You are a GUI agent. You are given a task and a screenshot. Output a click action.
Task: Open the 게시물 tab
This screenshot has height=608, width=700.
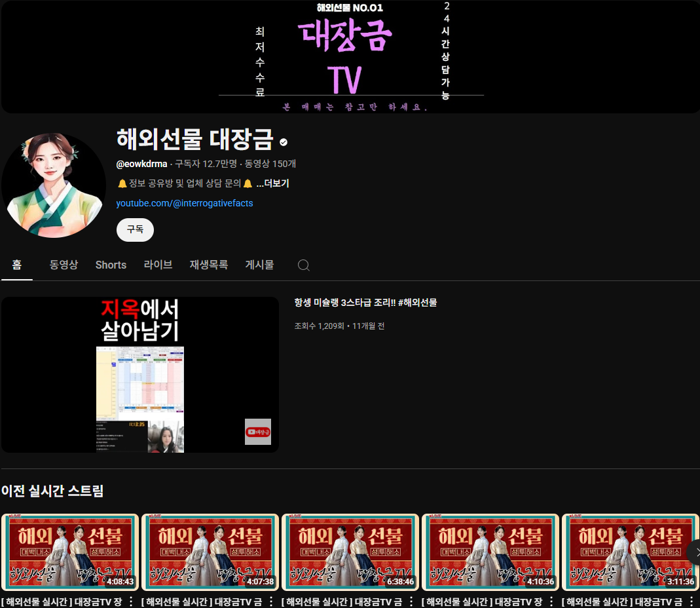tap(259, 265)
